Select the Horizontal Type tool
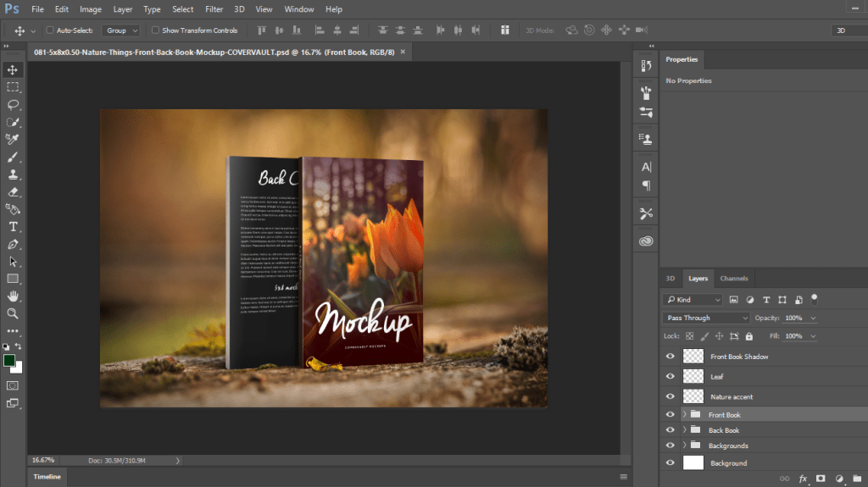 click(x=13, y=227)
